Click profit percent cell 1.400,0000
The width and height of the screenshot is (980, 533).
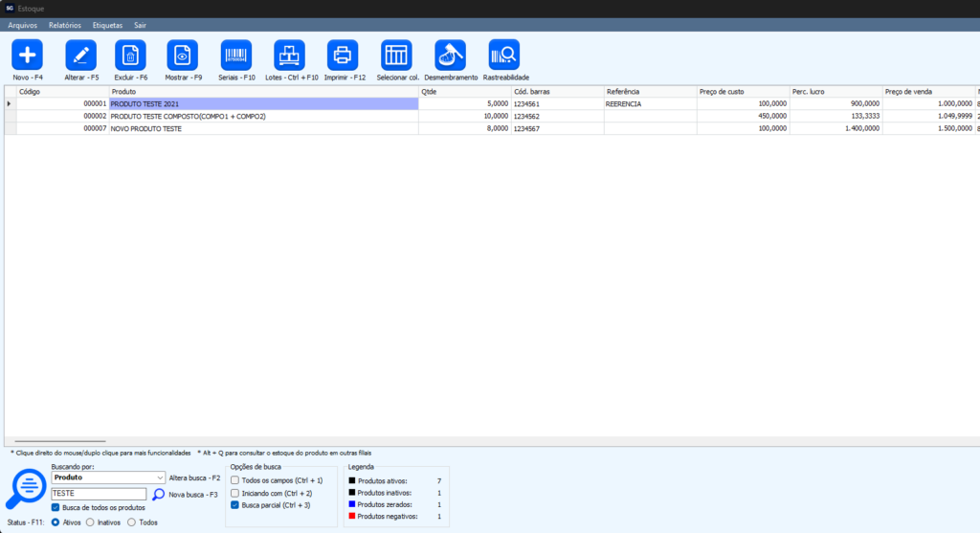836,129
